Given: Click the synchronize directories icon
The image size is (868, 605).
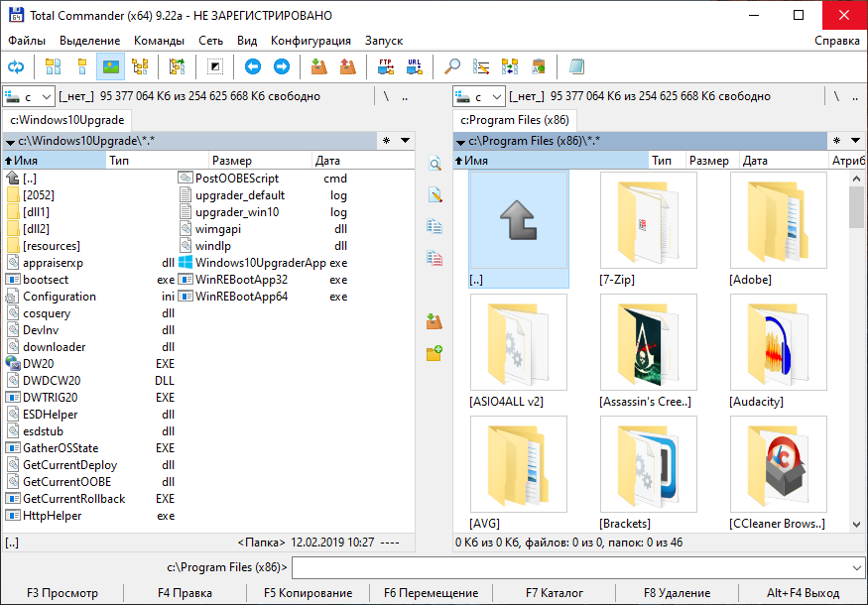Looking at the screenshot, I should (x=510, y=67).
